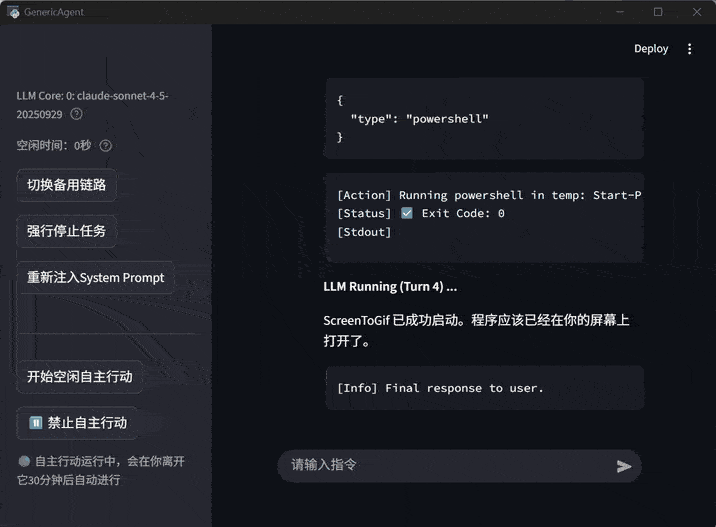716x527 pixels.
Task: Maximize the GenericAgent window
Action: tap(658, 12)
